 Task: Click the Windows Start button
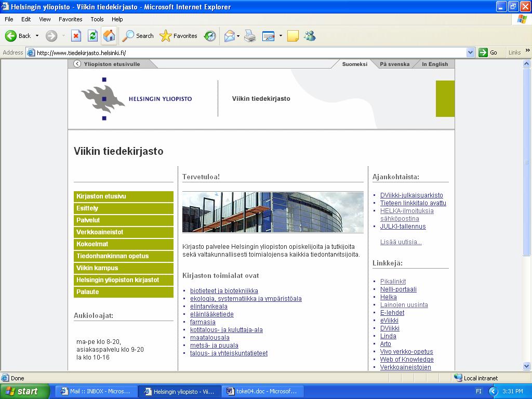24,391
